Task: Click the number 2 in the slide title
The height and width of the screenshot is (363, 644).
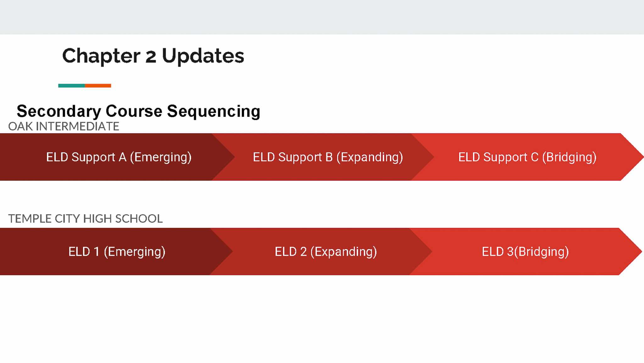Action: click(151, 57)
